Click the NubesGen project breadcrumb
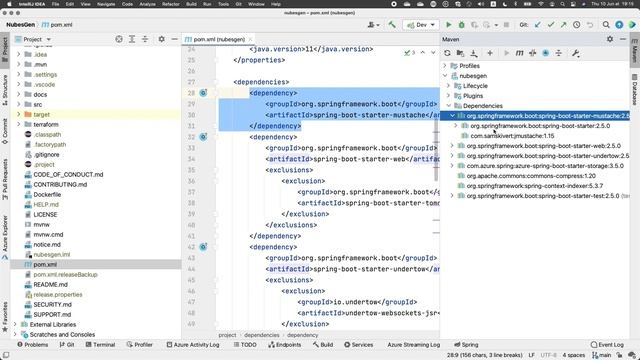This screenshot has width=640, height=360. 20,25
